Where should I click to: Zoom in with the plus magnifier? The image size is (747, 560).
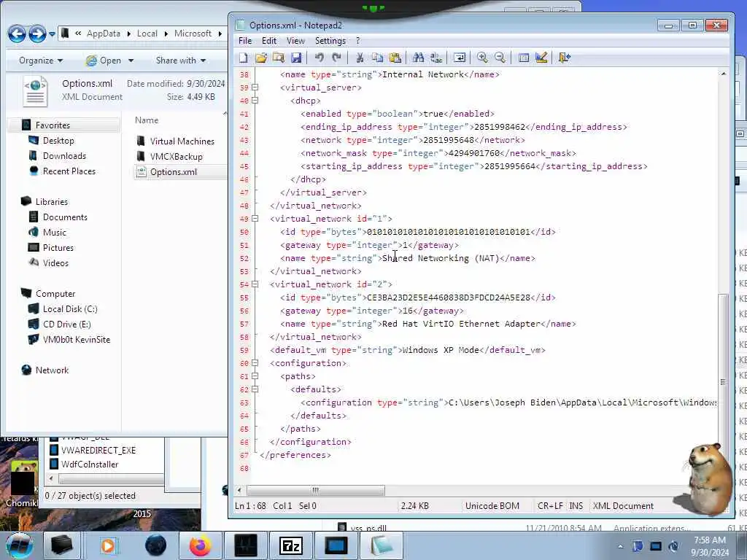(482, 58)
